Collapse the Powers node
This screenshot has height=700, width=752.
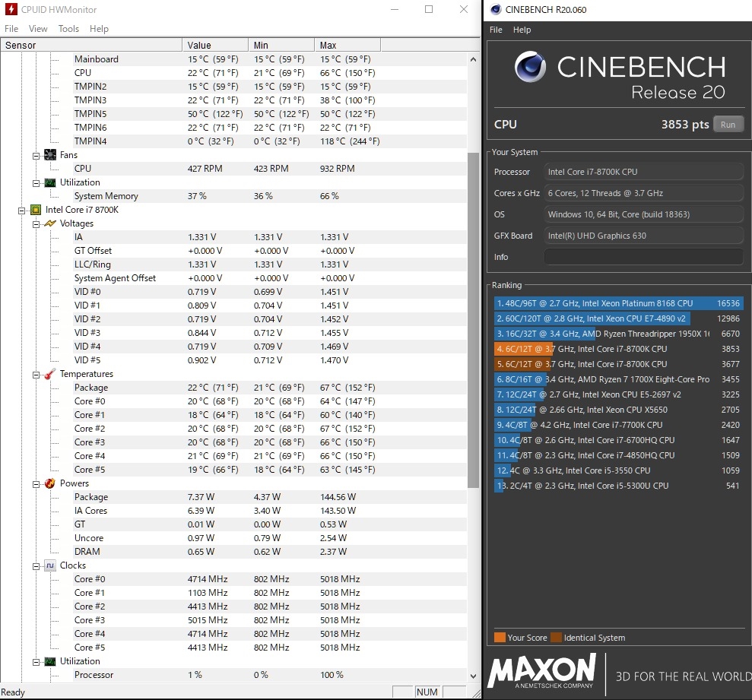click(36, 484)
